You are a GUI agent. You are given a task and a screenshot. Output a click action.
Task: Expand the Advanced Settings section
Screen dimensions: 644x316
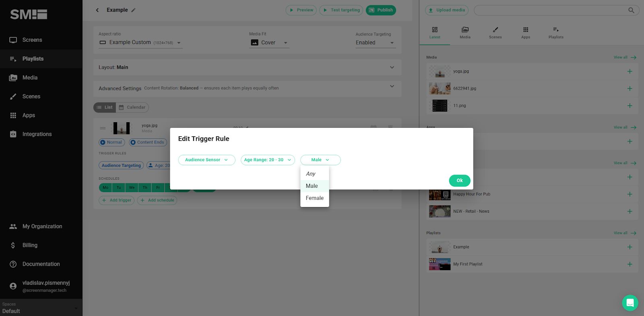[247, 88]
